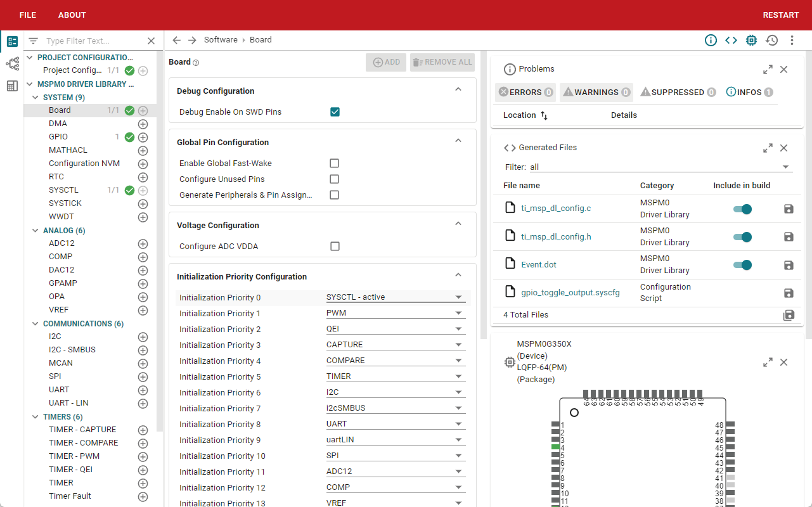Open Event.dot file link
The image size is (812, 507).
(539, 264)
